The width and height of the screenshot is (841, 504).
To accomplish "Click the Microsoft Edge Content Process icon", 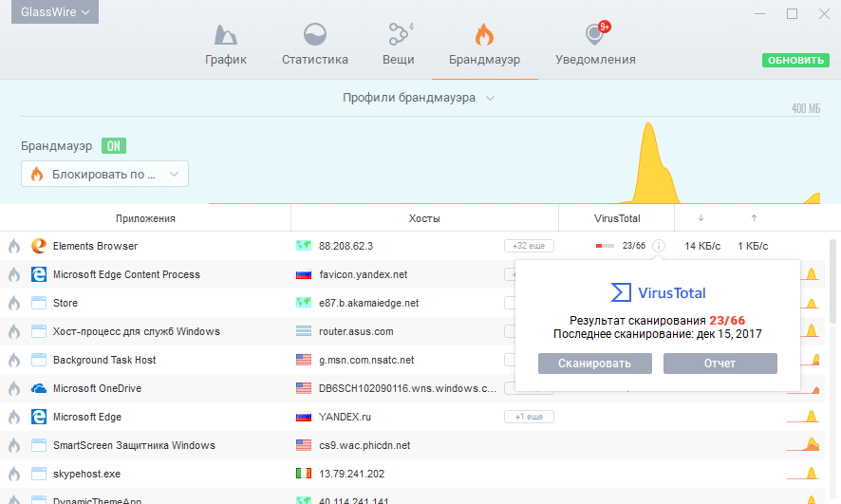I will tap(39, 274).
